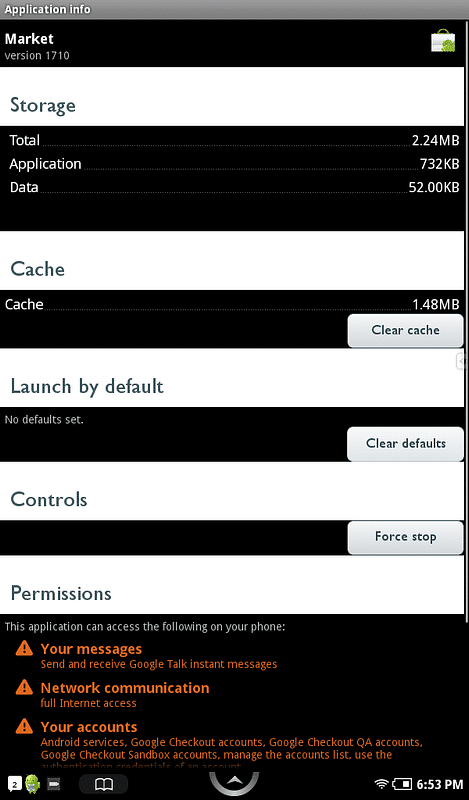469x800 pixels.
Task: Click the warning icon beside Your messages
Action: pos(24,649)
